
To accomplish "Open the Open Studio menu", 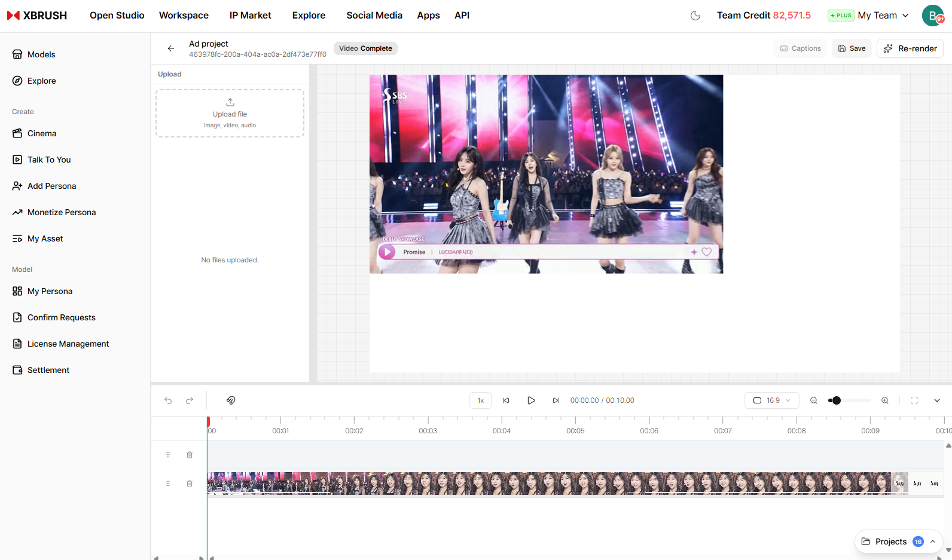I will tap(117, 16).
